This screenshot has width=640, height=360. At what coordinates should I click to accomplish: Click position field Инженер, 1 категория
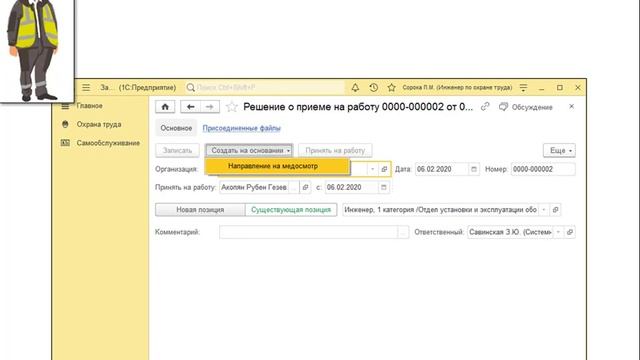[440, 210]
